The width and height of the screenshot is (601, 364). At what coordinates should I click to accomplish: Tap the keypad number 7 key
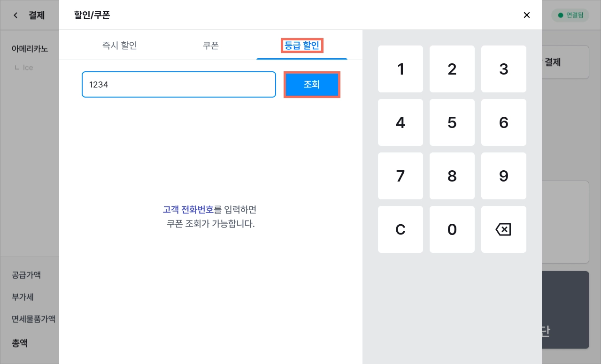[401, 176]
